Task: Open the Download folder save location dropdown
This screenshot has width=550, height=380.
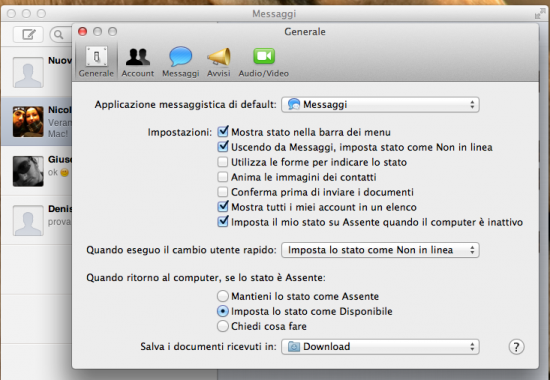Action: [380, 347]
